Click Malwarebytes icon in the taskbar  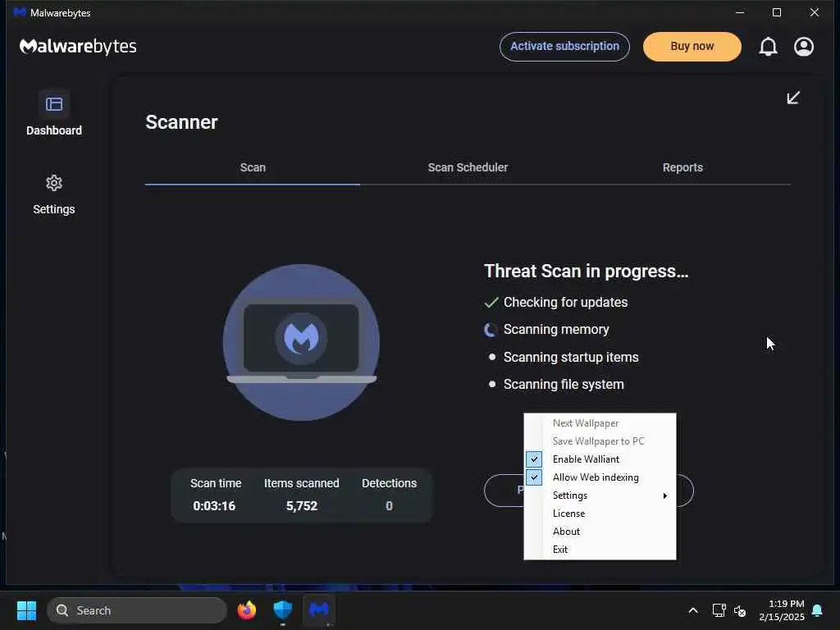click(x=319, y=609)
